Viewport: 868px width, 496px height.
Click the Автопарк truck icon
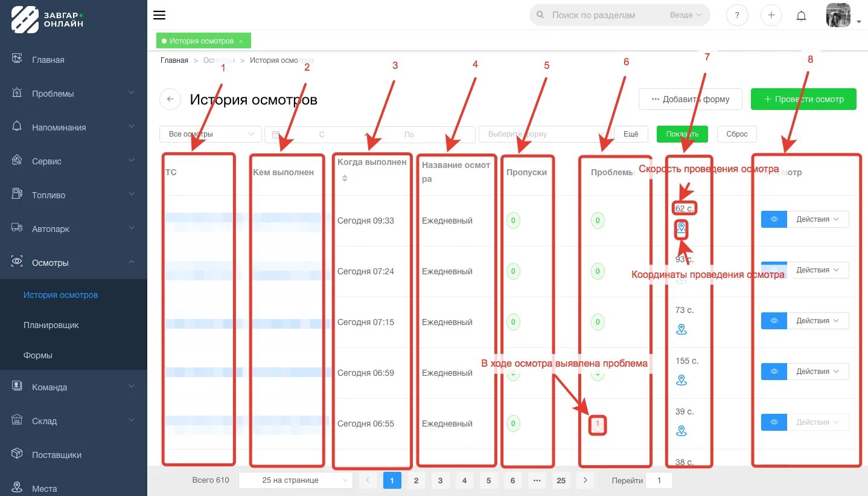(x=18, y=228)
